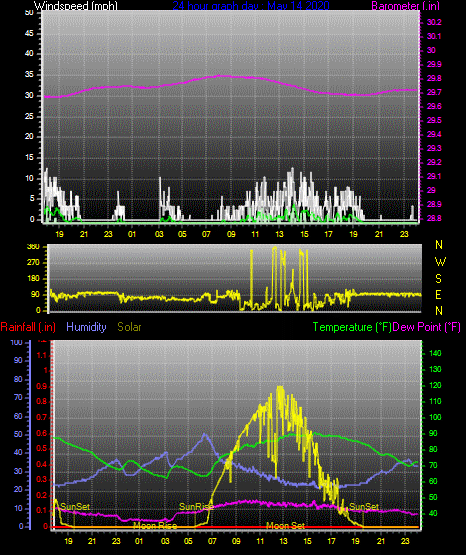Viewport: 466px width, 555px height.
Task: Click the 15 hour label under bottom chart
Action: click(307, 541)
